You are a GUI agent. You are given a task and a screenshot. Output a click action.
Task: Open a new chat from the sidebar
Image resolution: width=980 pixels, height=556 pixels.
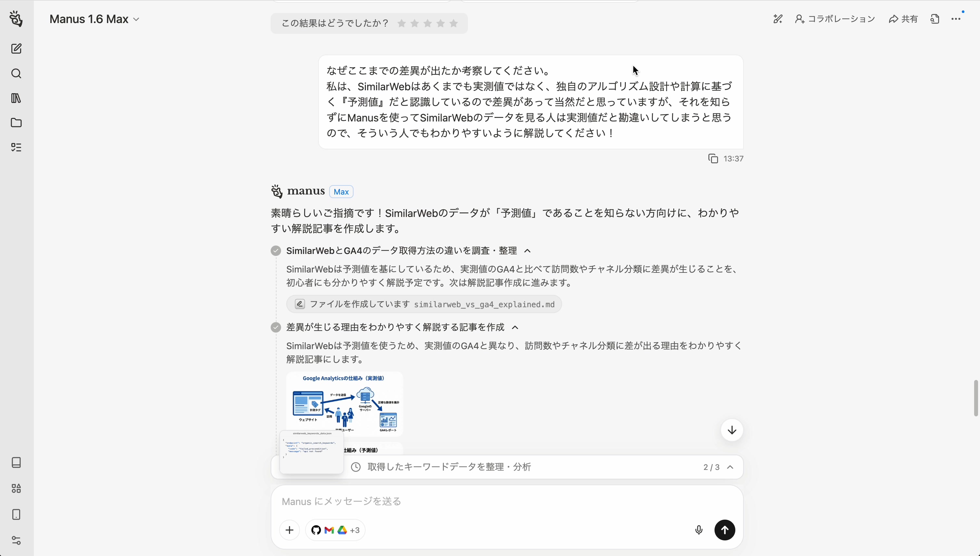point(16,48)
